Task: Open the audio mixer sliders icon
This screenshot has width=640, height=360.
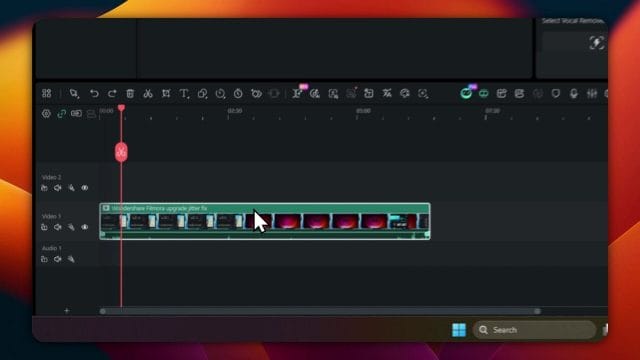Action: coord(592,93)
